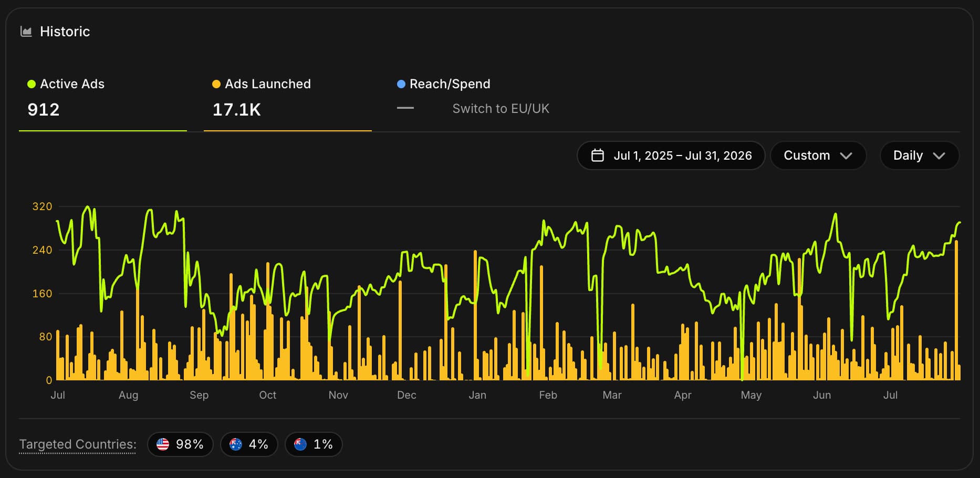Screen dimensions: 980x478
Task: Select the 98% United States country chip
Action: (x=180, y=444)
